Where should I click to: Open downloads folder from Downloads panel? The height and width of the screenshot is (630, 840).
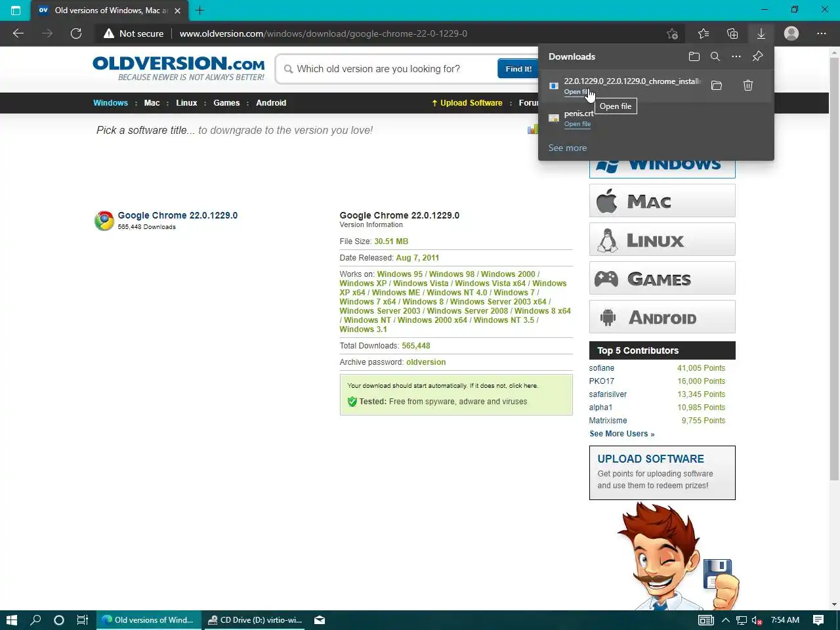pyautogui.click(x=694, y=56)
